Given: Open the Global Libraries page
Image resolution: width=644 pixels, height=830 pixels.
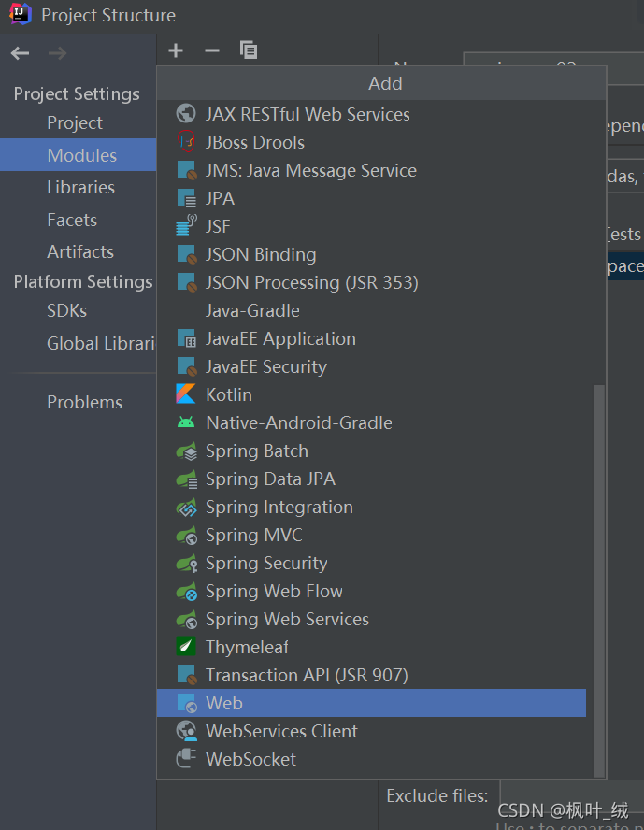Looking at the screenshot, I should point(78,344).
